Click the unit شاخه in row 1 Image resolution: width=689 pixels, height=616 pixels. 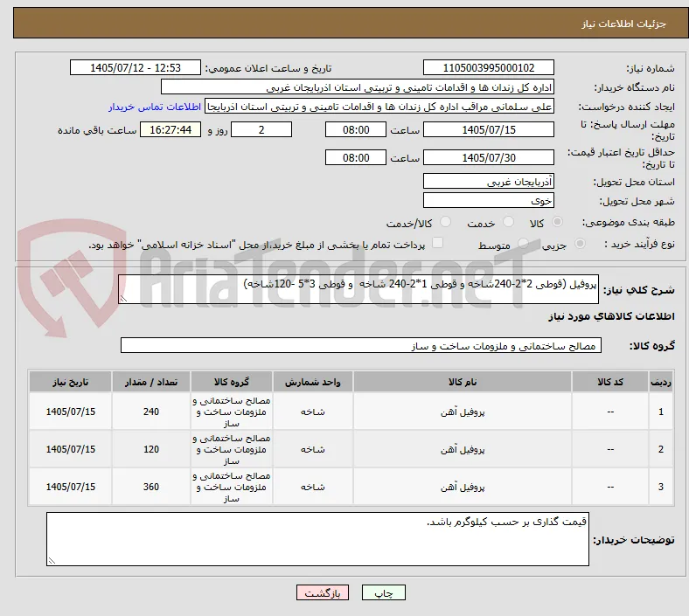(312, 412)
